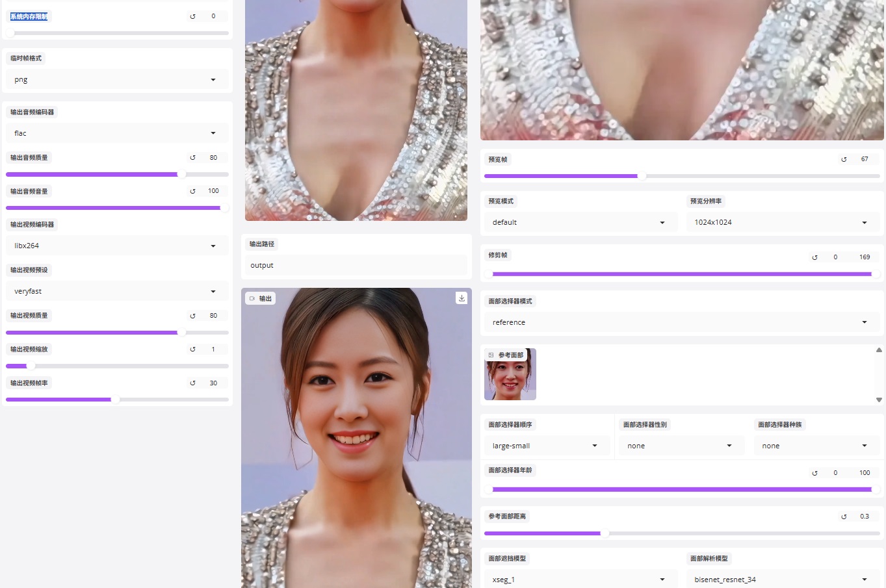The image size is (886, 588).
Task: Download the output image
Action: pos(462,298)
